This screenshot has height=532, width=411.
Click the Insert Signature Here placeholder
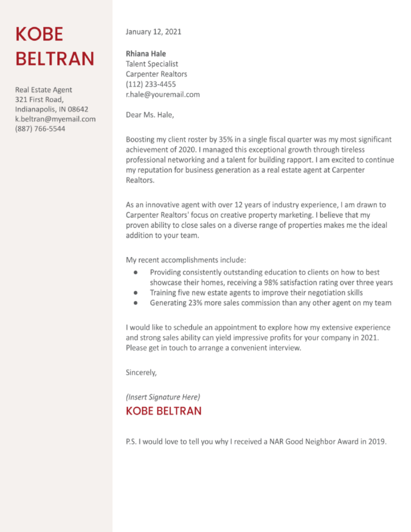(x=163, y=397)
